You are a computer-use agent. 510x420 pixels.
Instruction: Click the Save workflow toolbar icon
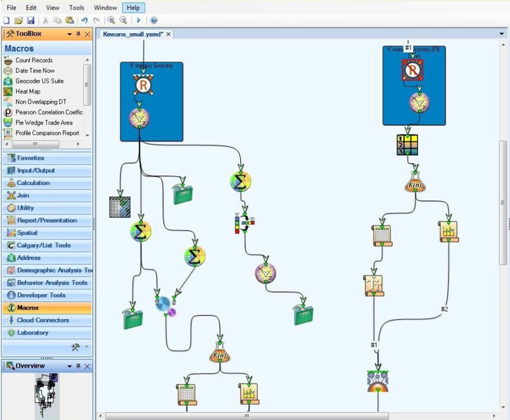pyautogui.click(x=30, y=20)
